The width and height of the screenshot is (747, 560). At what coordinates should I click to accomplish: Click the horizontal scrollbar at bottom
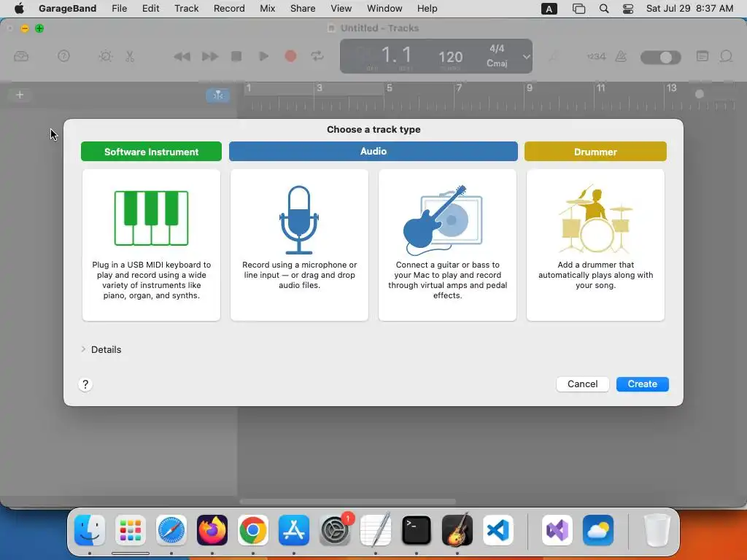(x=348, y=501)
